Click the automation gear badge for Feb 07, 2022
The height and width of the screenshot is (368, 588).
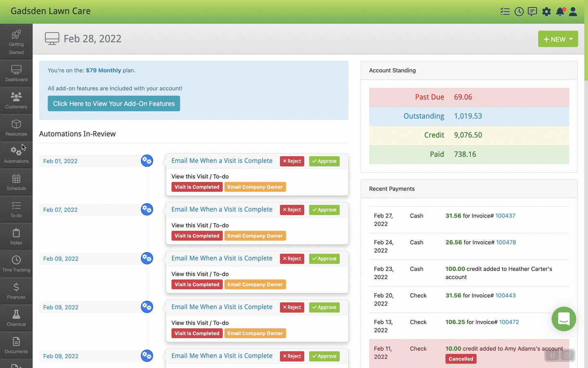click(147, 209)
